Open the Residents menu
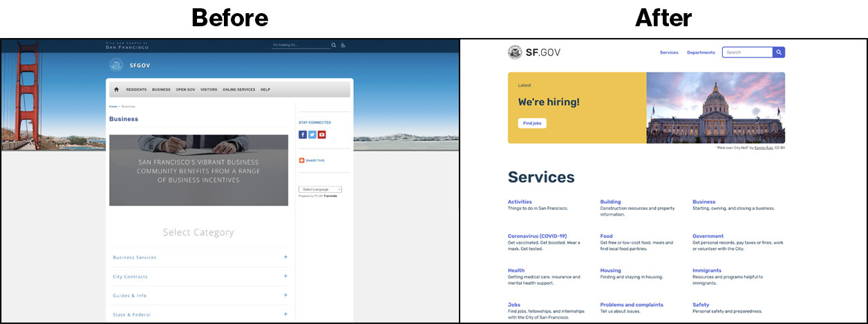 coord(136,90)
